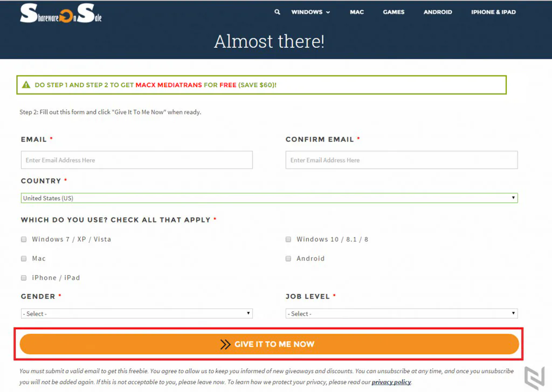This screenshot has width=552, height=392.
Task: Expand the Gender select dropdown
Action: [136, 313]
